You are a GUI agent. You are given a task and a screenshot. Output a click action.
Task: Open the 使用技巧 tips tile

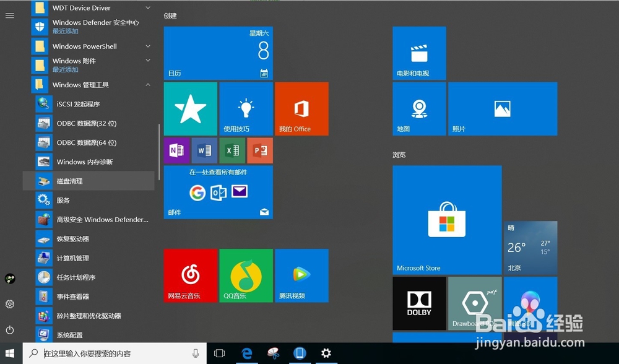click(x=246, y=109)
